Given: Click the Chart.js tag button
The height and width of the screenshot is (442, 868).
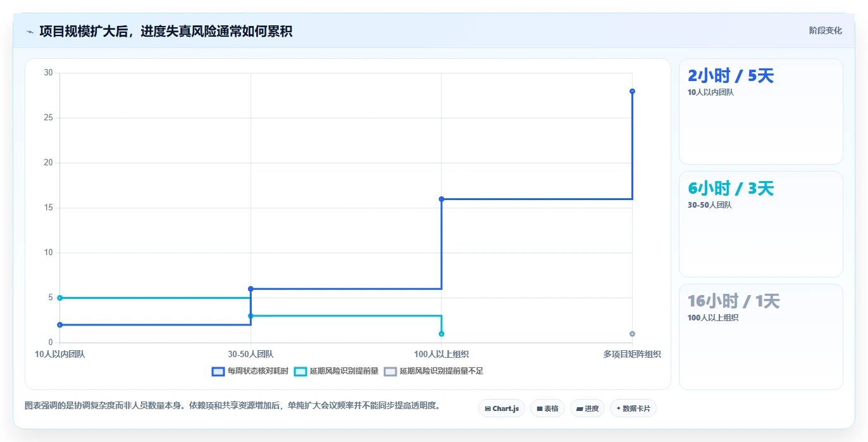Looking at the screenshot, I should tap(502, 408).
